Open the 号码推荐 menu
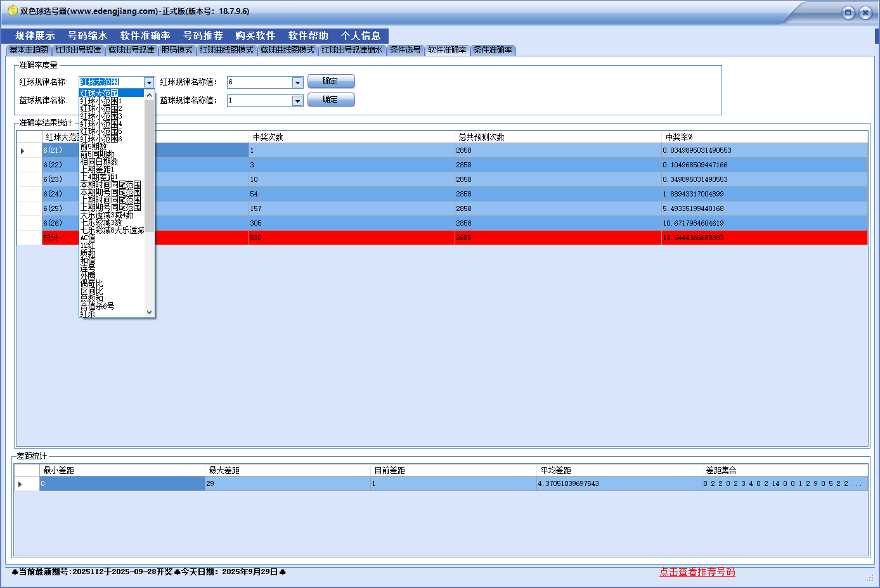Screen dimensions: 880x588 [x=203, y=35]
